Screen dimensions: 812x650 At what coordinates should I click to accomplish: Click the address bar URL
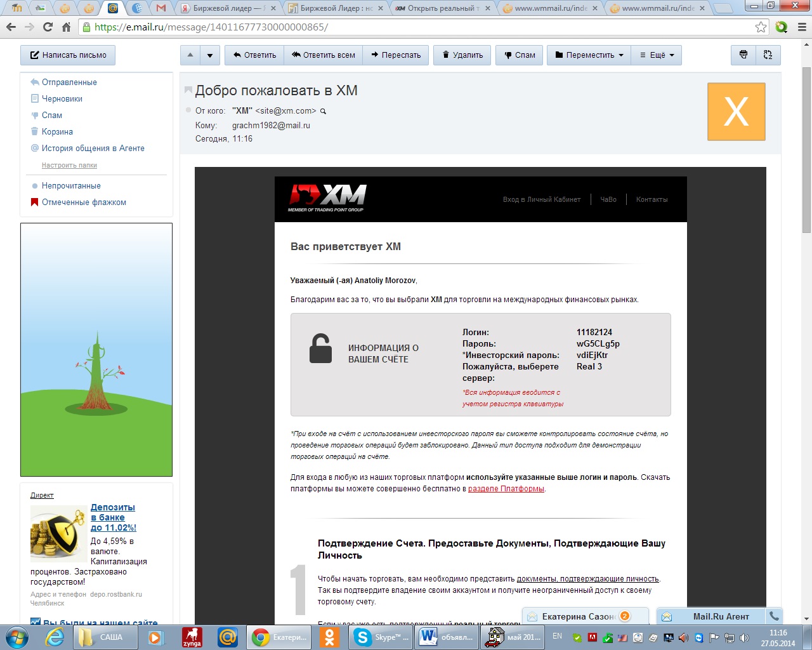(211, 27)
